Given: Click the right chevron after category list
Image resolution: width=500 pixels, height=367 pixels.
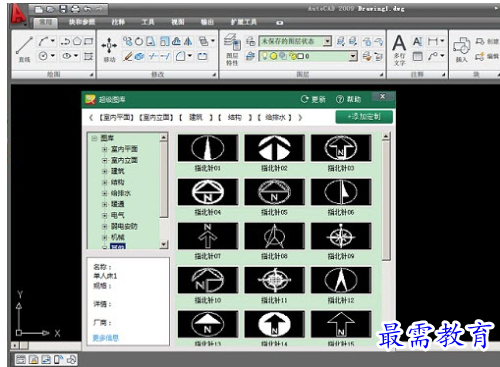Looking at the screenshot, I should coord(300,117).
